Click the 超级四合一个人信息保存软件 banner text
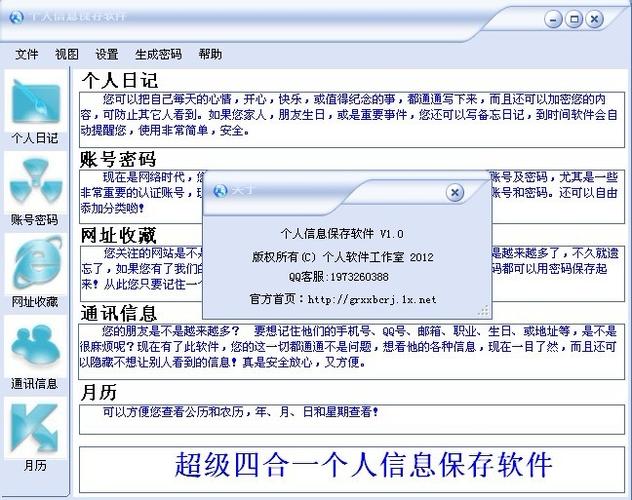The height and width of the screenshot is (500, 632). (x=363, y=465)
